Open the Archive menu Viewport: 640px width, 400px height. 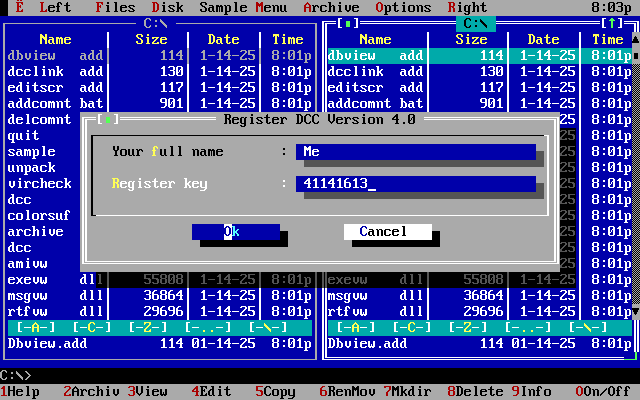(x=331, y=8)
